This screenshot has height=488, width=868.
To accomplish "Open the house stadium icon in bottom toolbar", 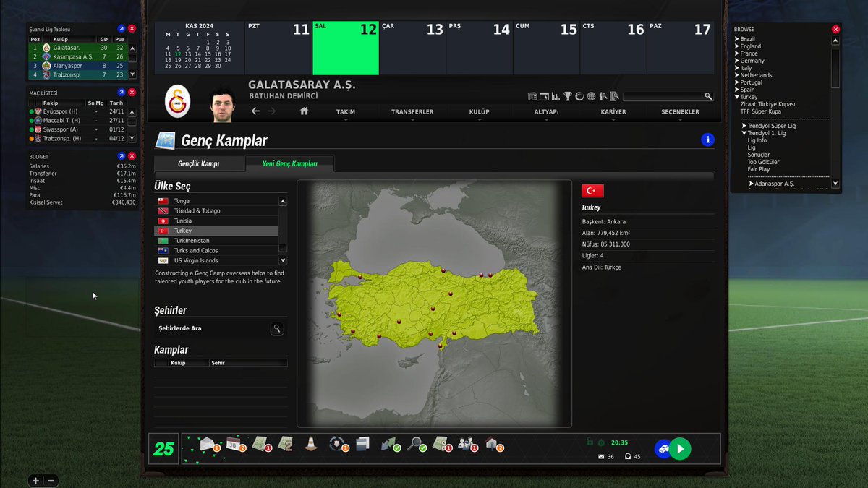I will (493, 444).
